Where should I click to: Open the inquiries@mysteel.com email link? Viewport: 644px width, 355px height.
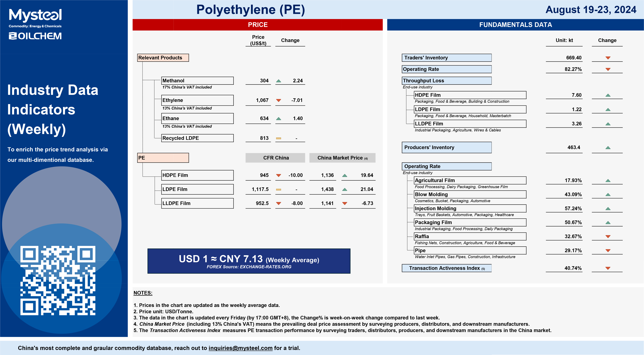tap(241, 348)
